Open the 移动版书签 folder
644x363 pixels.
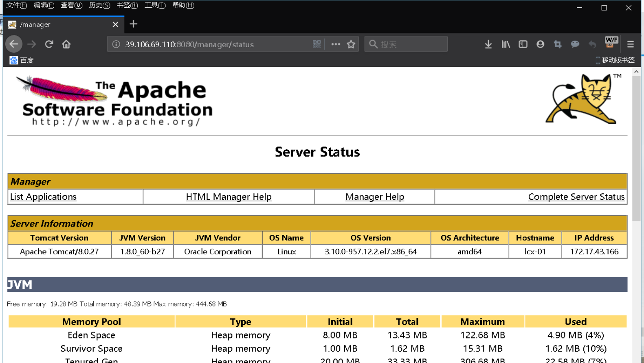tap(615, 60)
